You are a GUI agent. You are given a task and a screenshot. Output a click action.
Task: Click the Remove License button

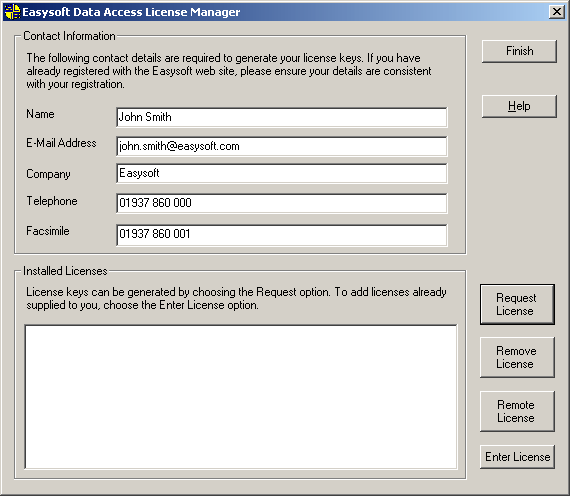pos(517,357)
